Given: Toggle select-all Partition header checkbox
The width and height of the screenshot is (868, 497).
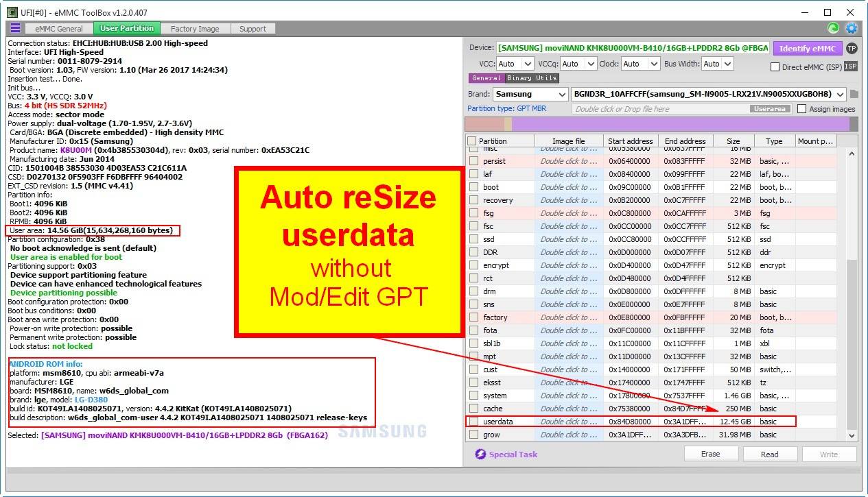Looking at the screenshot, I should click(x=471, y=141).
